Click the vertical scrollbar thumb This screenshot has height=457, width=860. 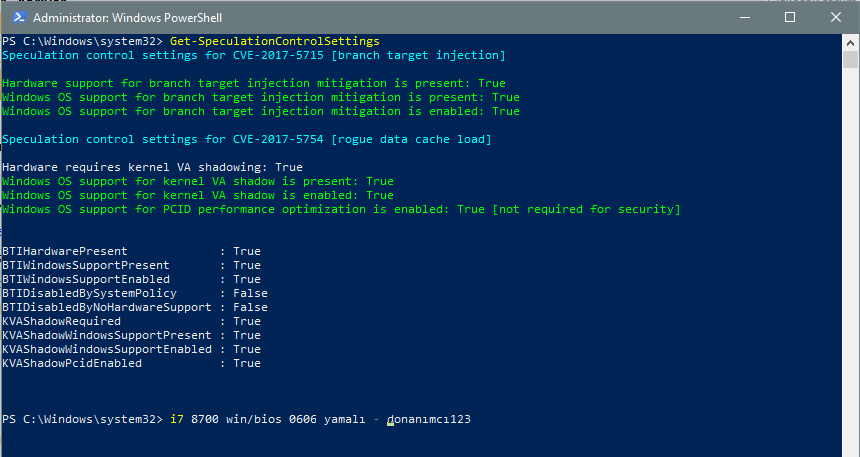[x=850, y=59]
